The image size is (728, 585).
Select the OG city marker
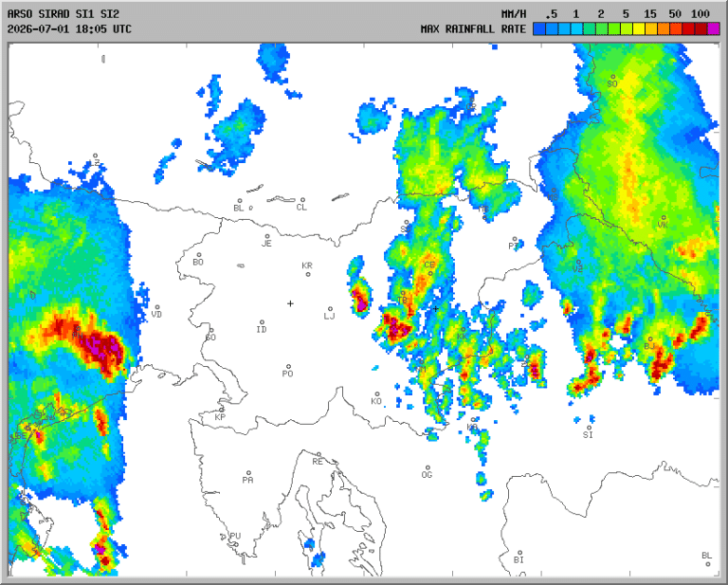(428, 467)
